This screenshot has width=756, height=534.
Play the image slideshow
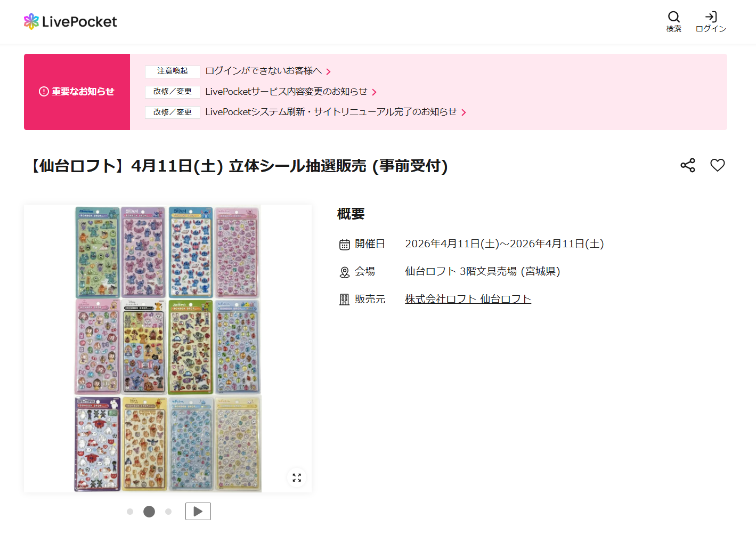(198, 512)
